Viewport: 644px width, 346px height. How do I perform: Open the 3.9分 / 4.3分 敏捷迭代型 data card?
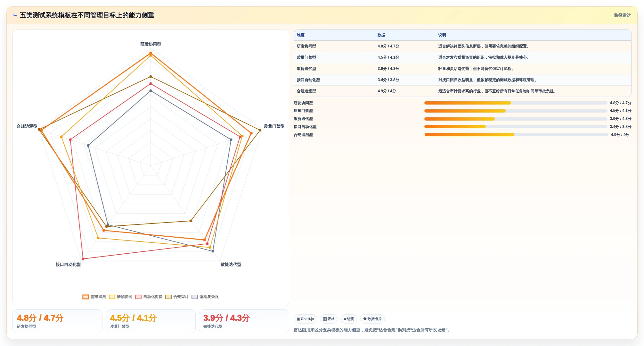[244, 321]
